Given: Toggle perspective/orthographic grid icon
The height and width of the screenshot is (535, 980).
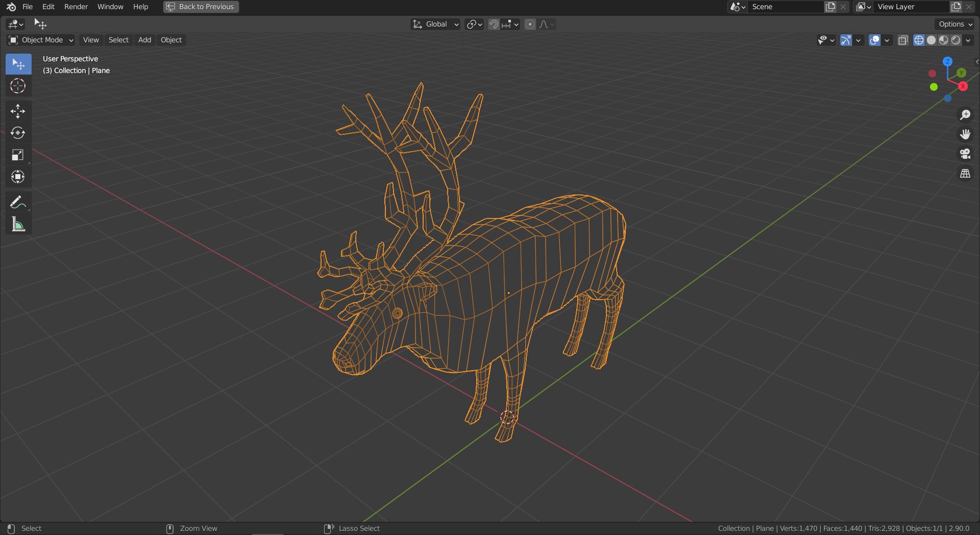Looking at the screenshot, I should click(965, 174).
